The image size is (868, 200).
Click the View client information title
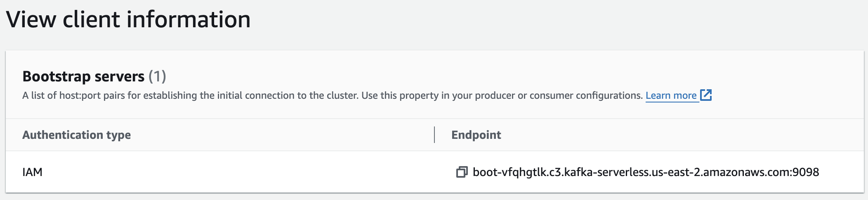(x=128, y=20)
